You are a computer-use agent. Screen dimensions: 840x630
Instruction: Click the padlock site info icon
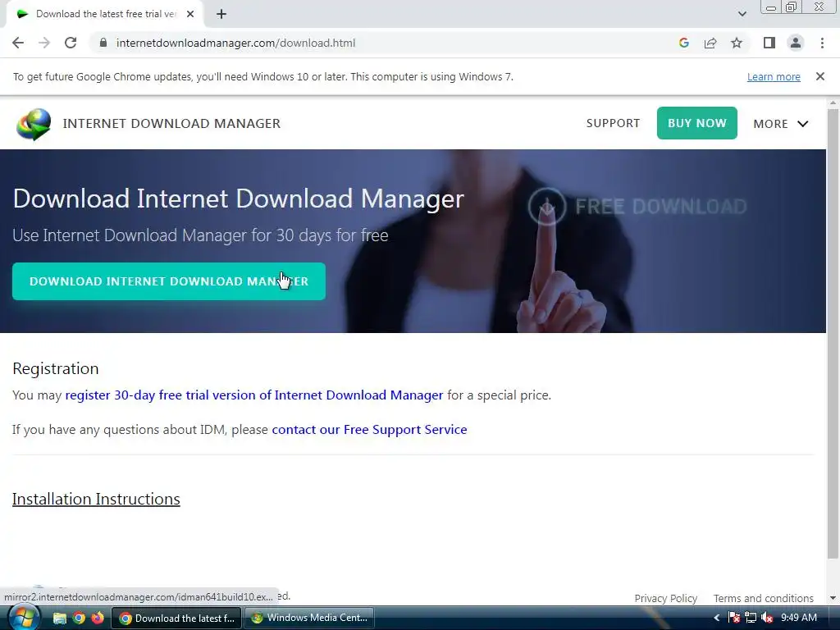103,43
